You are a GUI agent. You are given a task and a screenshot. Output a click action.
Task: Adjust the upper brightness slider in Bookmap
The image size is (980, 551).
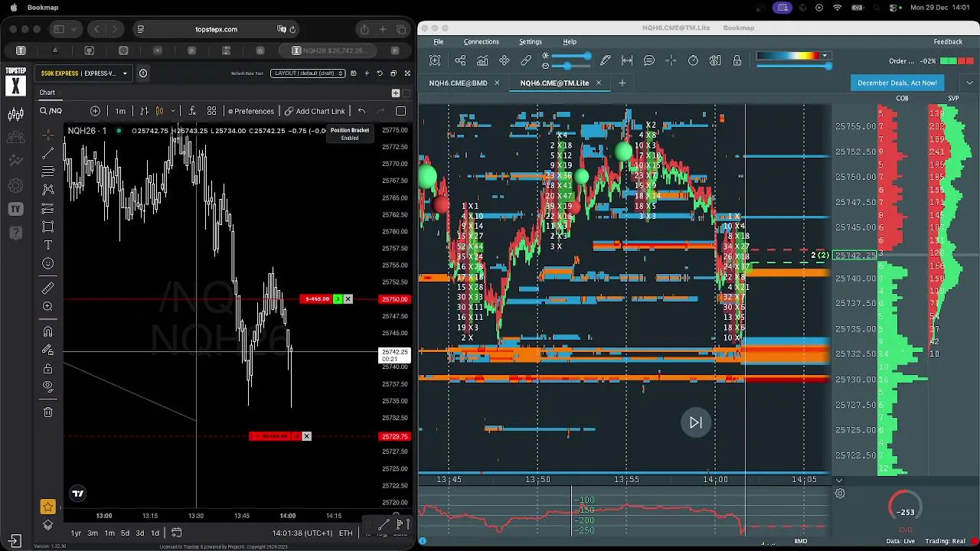click(x=587, y=57)
